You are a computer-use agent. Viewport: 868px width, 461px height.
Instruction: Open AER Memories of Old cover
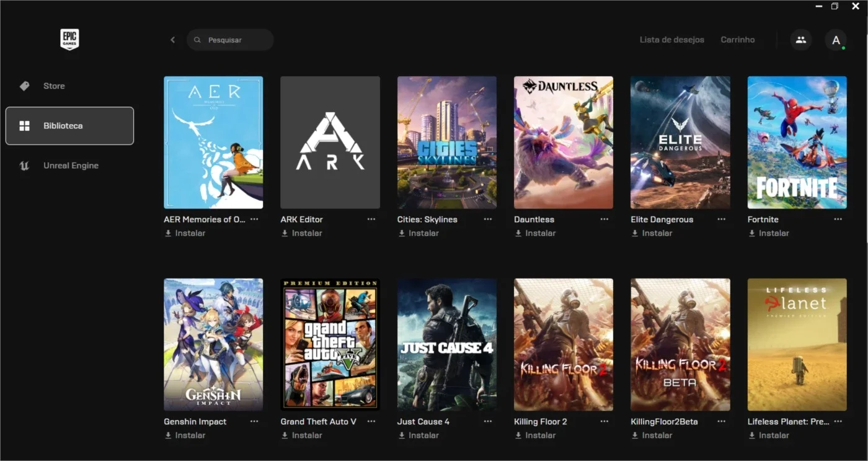(213, 142)
